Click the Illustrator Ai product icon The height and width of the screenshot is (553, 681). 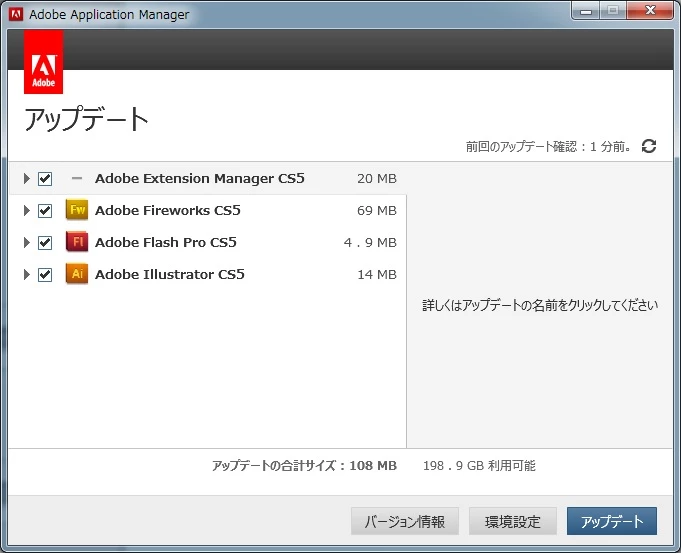click(77, 274)
